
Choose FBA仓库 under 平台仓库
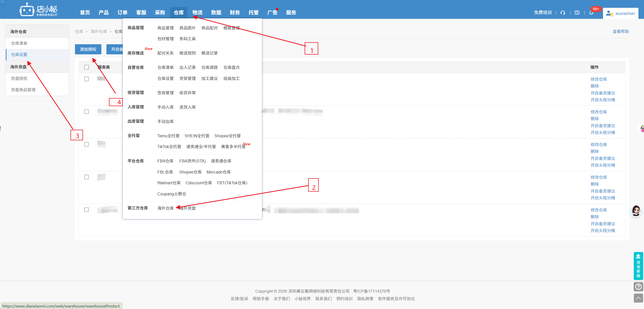pyautogui.click(x=165, y=161)
